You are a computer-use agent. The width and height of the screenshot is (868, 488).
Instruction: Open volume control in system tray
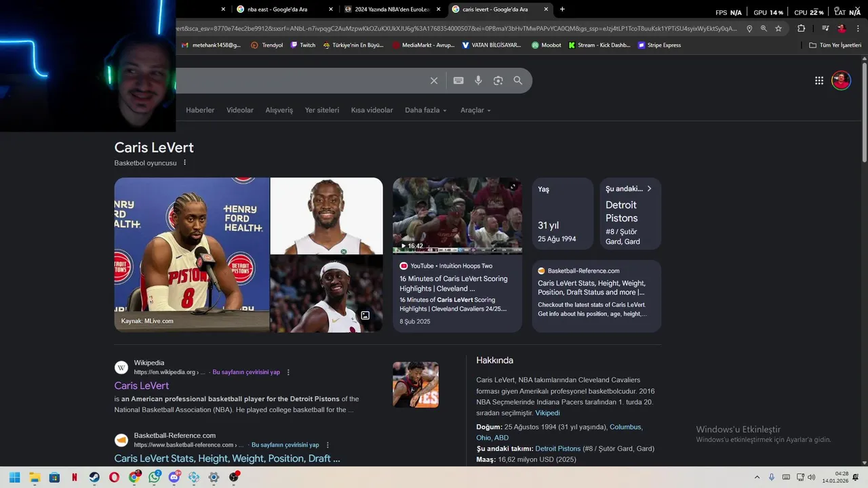[812, 477]
